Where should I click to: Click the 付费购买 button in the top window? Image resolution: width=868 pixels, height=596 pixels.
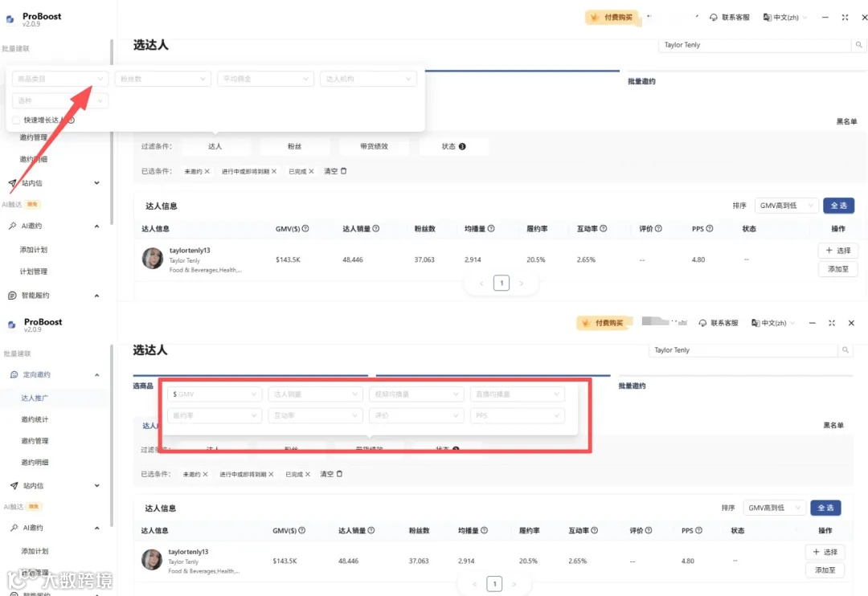pyautogui.click(x=612, y=17)
